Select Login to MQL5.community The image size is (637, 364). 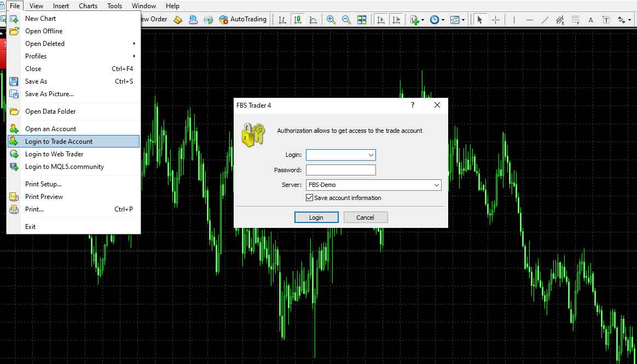(x=73, y=166)
